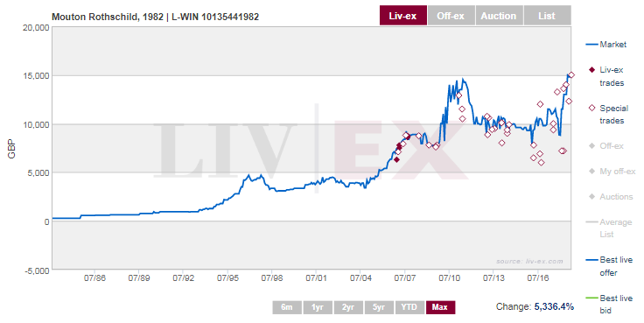644x323 pixels.
Task: Toggle Liv-ex trades legend entry
Action: [612, 76]
